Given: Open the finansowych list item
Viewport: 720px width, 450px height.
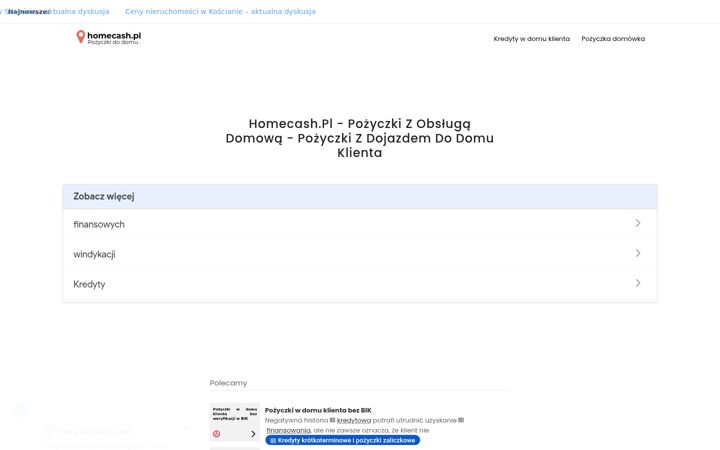Looking at the screenshot, I should [360, 224].
